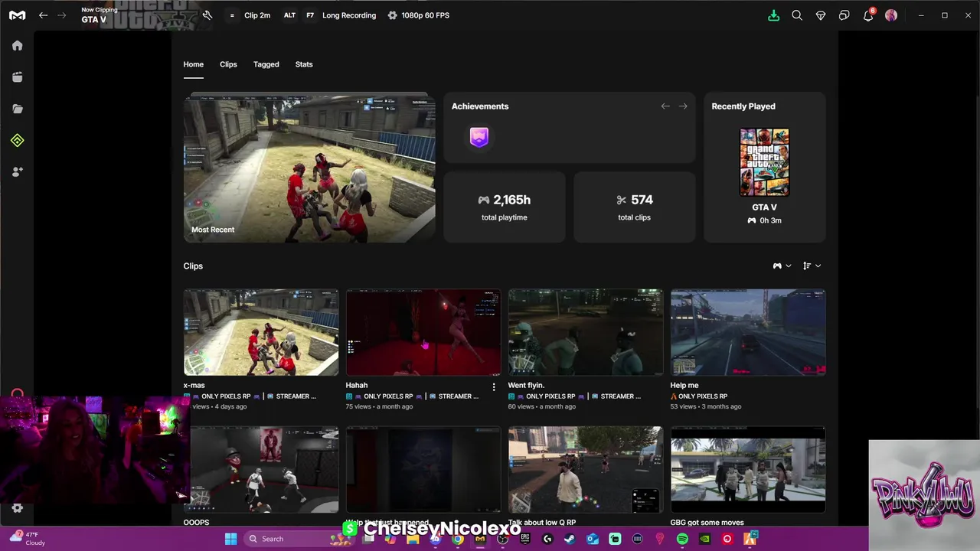This screenshot has height=551, width=980.
Task: Show previous achievements with left arrow
Action: [x=665, y=106]
